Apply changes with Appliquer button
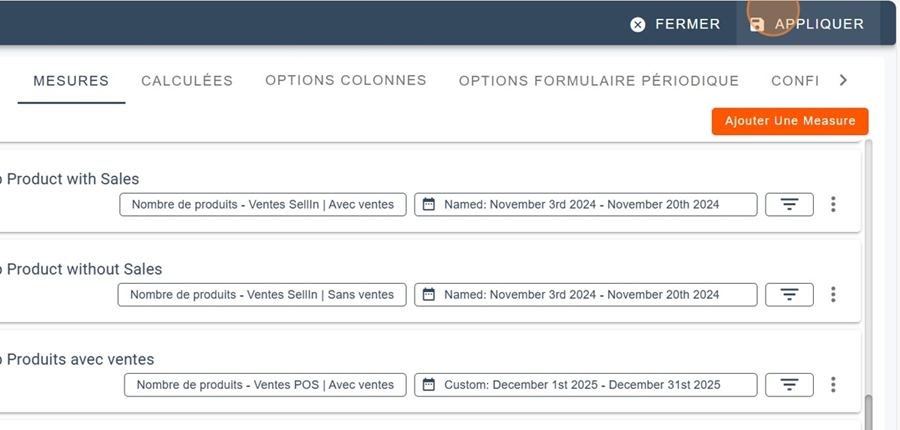 [x=808, y=24]
